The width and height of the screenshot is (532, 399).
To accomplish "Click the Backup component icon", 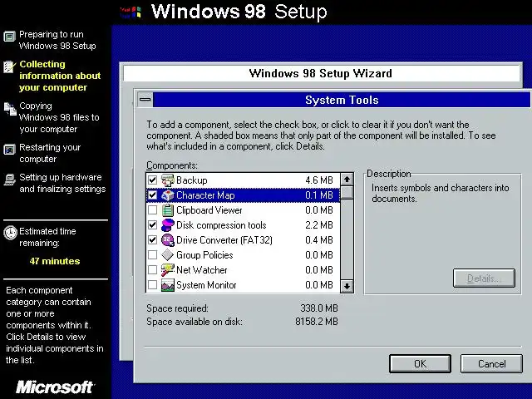I will pos(168,180).
